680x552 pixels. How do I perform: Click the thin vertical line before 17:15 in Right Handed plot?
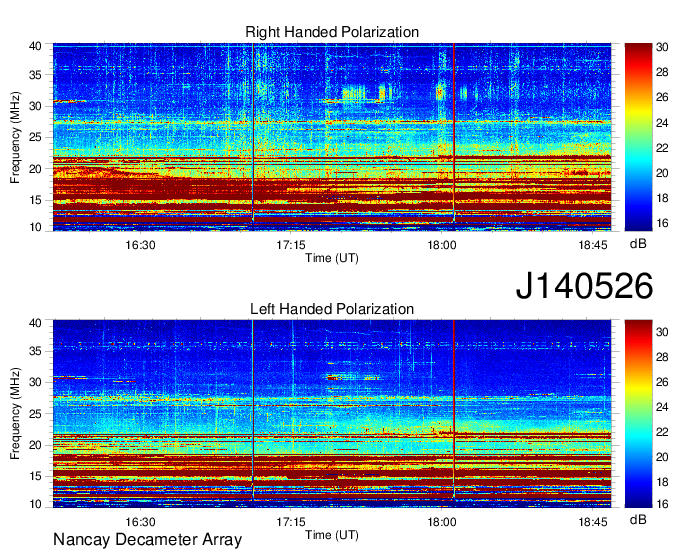point(253,132)
